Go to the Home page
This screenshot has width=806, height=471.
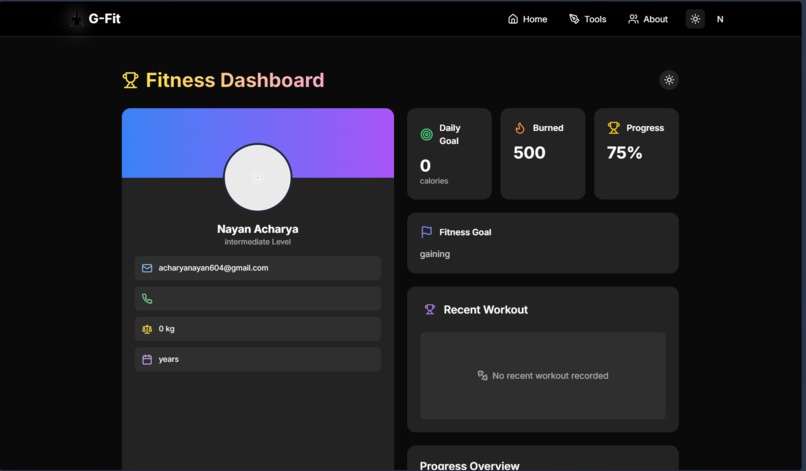point(527,19)
